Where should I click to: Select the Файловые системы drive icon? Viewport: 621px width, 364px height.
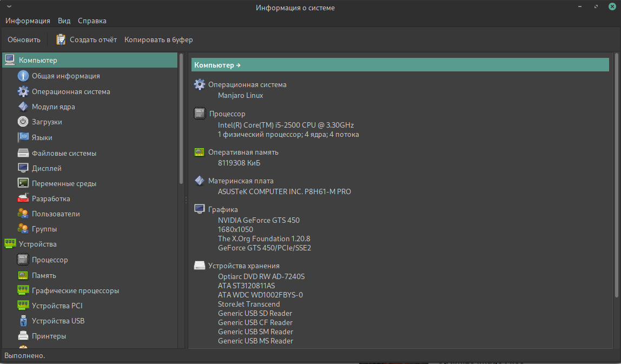[23, 153]
